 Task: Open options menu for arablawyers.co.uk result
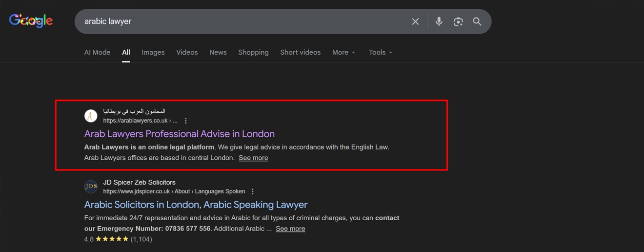(x=186, y=121)
